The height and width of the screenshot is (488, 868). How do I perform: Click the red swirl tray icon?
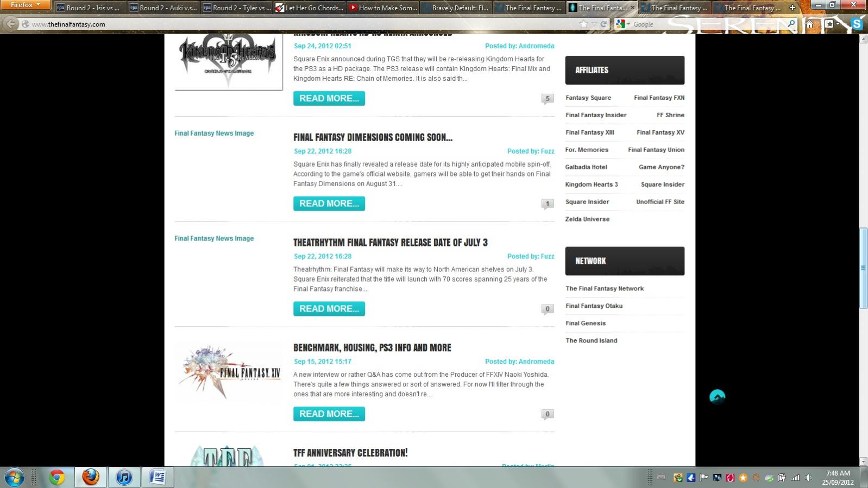click(x=730, y=478)
